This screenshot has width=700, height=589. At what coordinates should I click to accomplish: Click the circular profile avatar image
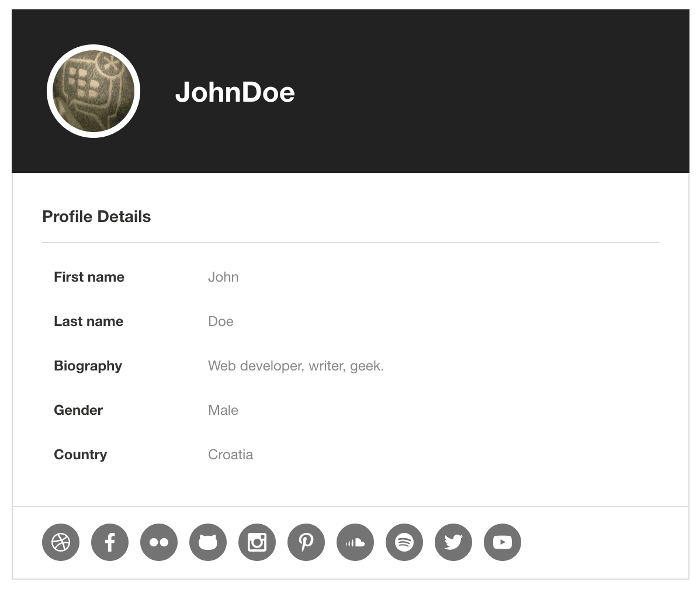tap(93, 91)
